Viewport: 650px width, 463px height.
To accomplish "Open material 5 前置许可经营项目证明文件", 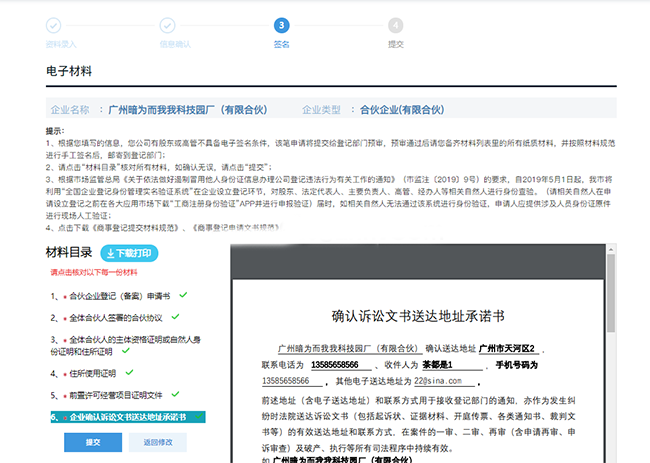I will pyautogui.click(x=116, y=395).
